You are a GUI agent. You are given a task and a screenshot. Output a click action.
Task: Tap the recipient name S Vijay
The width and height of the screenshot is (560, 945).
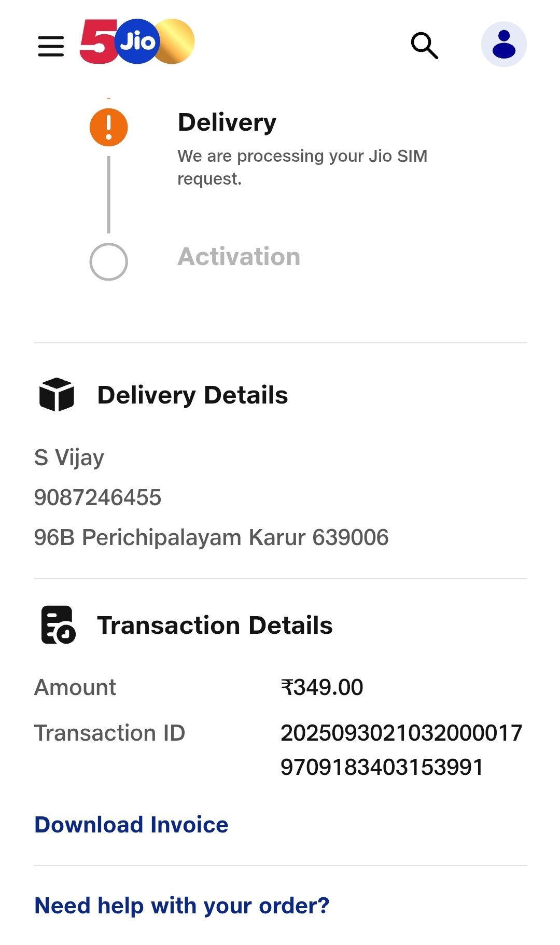(69, 457)
